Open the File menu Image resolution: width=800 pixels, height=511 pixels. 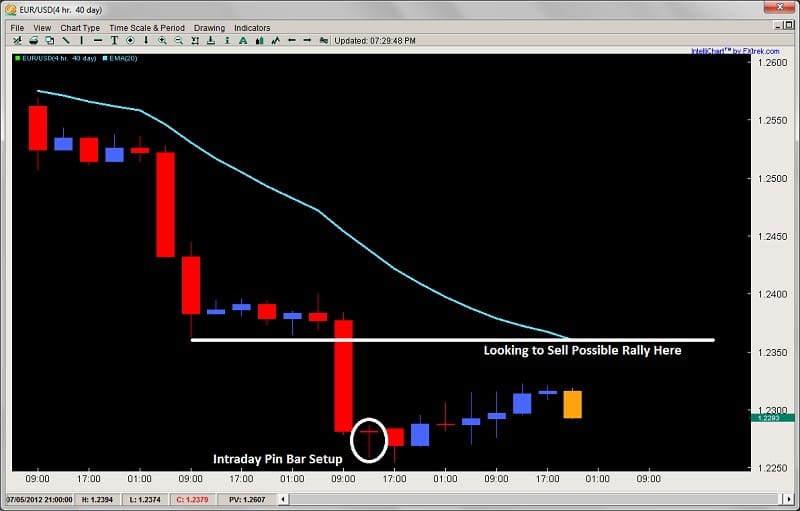click(17, 28)
